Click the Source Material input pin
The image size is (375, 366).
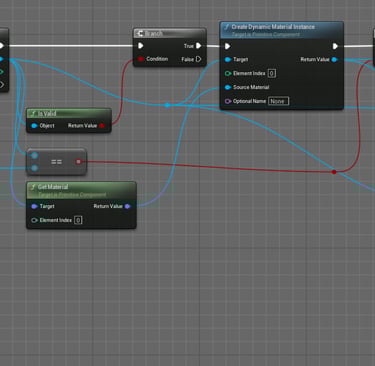tap(228, 87)
